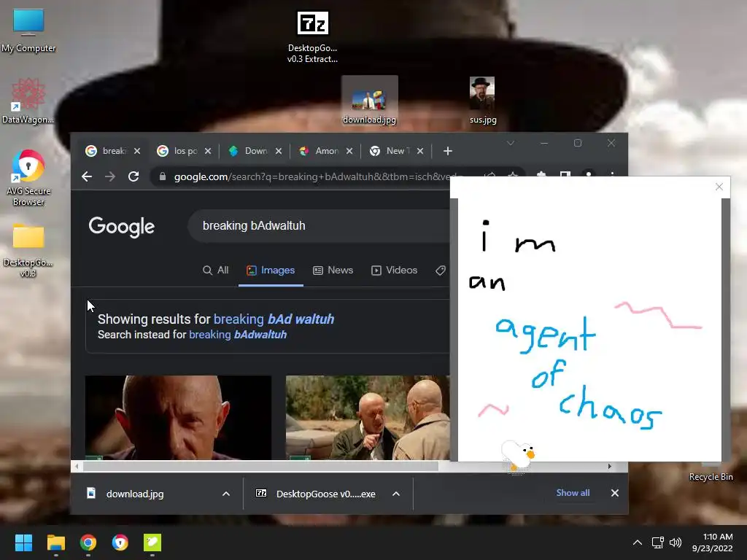Open Recycle Bin on desktop
Viewport: 747px width, 560px height.
tap(711, 472)
